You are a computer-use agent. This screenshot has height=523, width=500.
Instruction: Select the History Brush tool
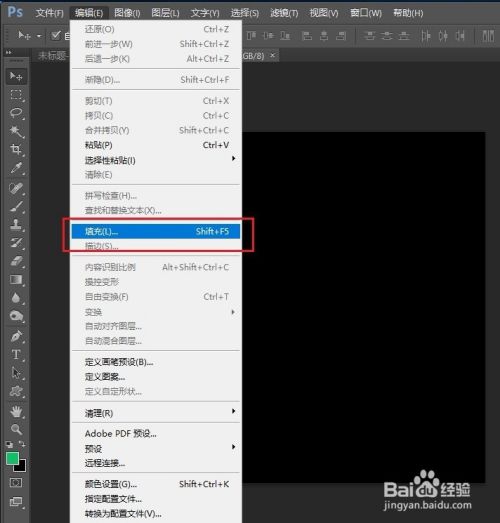coord(16,242)
